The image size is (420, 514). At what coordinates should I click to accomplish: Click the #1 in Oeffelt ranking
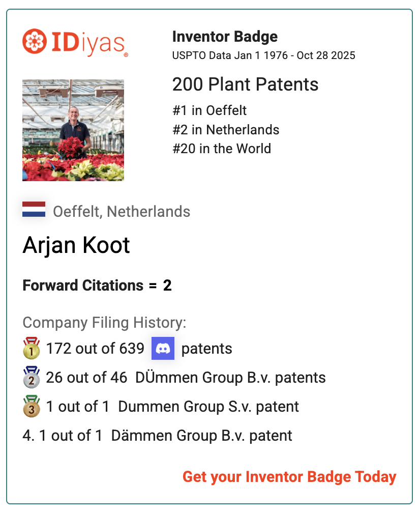pos(209,110)
